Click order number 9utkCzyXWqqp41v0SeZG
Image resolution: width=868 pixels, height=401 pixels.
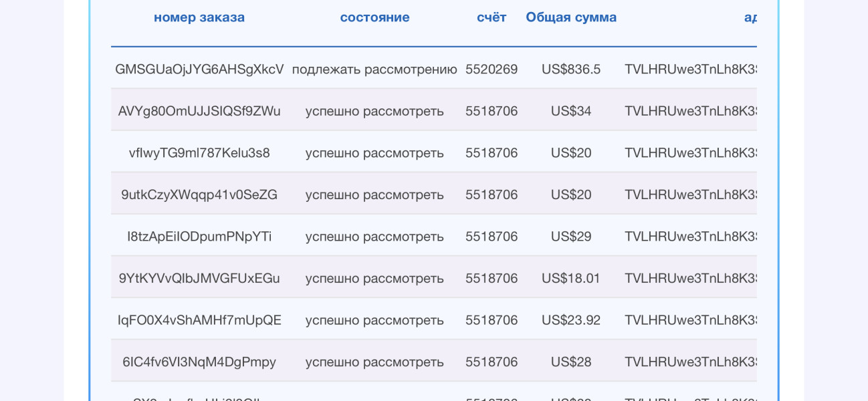(x=199, y=194)
